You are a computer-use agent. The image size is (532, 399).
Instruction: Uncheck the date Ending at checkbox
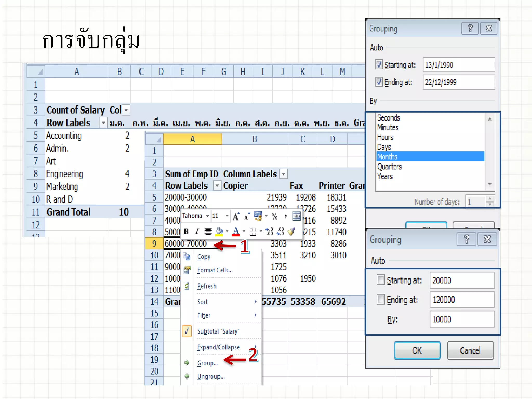(x=379, y=82)
